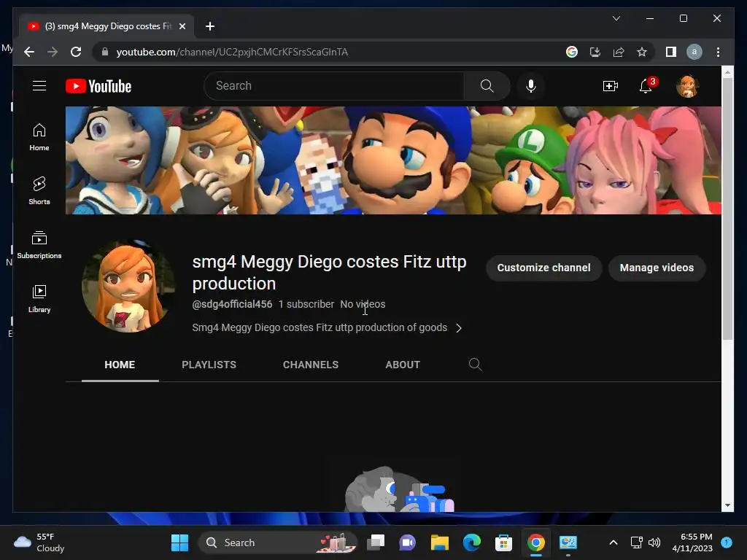This screenshot has width=747, height=560.
Task: Open Windows Start menu
Action: click(x=179, y=542)
